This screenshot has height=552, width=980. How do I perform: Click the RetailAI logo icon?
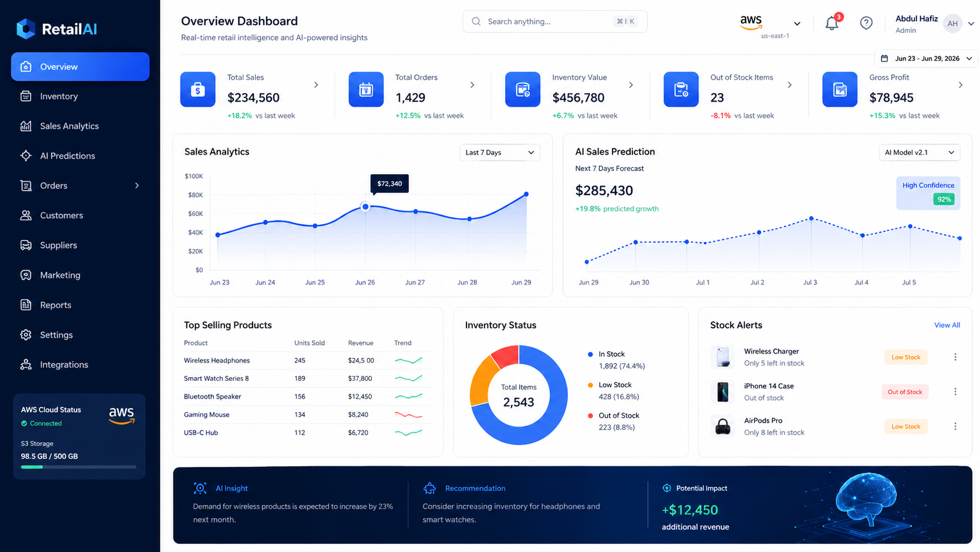[x=26, y=29]
